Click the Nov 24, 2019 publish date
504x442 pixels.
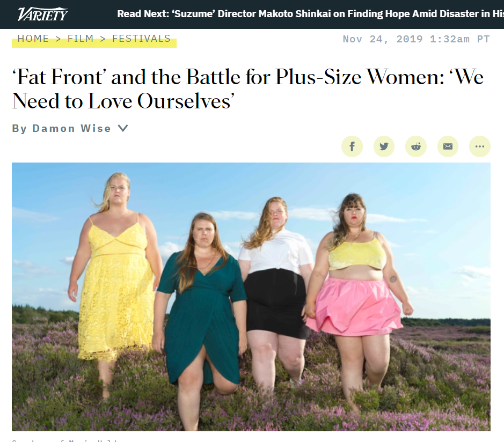[417, 39]
